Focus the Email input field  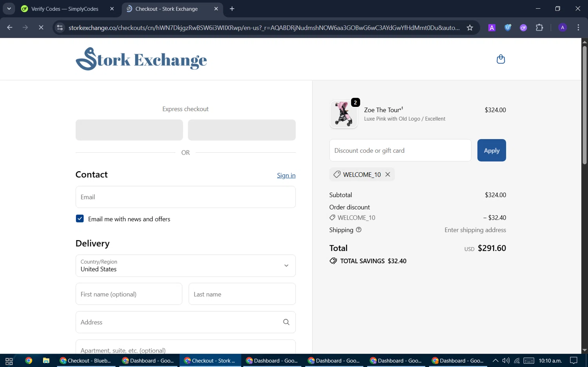185,197
